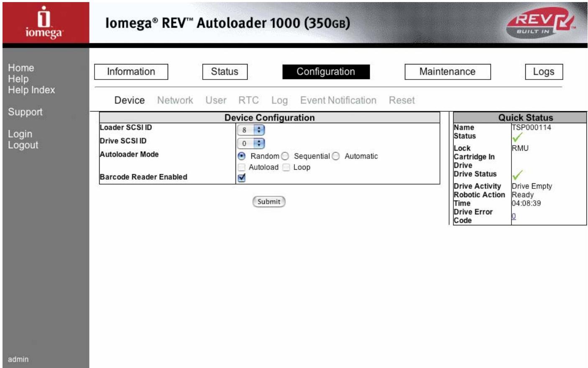
Task: Open the Logs tab
Action: tap(544, 72)
